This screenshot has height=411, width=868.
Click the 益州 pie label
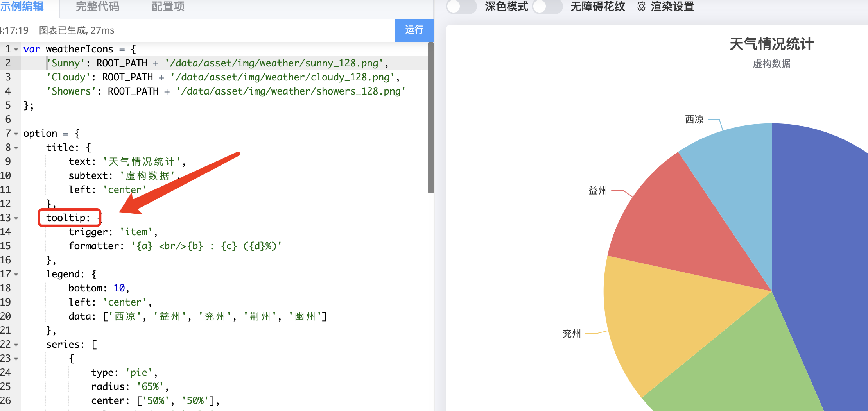coord(598,191)
